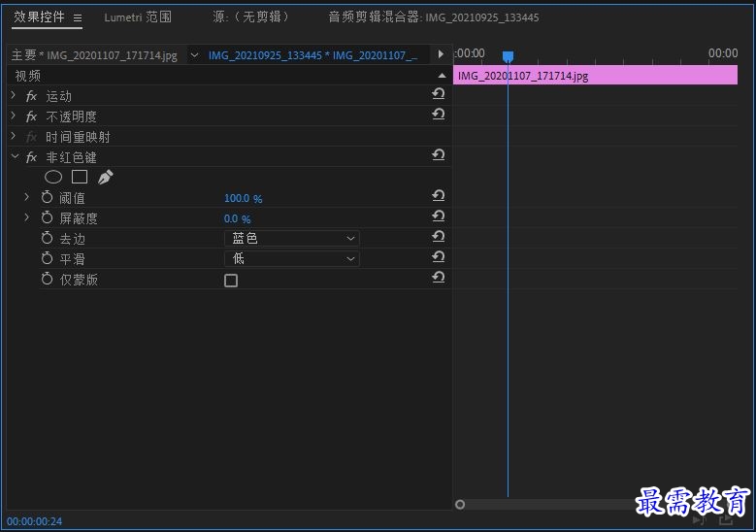Enable the 仅蒙版 checkbox
This screenshot has height=532, width=756.
(231, 281)
